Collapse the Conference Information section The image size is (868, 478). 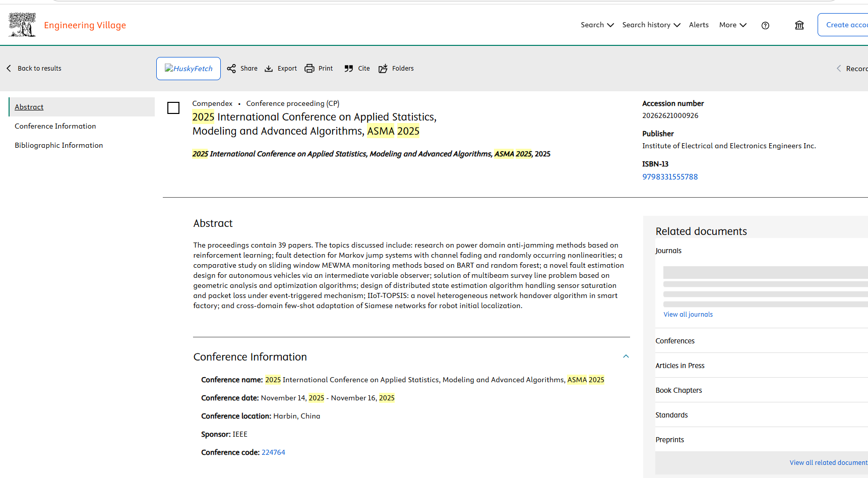[626, 356]
